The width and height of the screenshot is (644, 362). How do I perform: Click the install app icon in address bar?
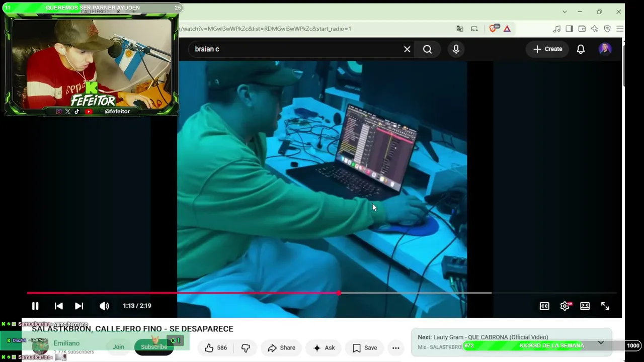(474, 29)
